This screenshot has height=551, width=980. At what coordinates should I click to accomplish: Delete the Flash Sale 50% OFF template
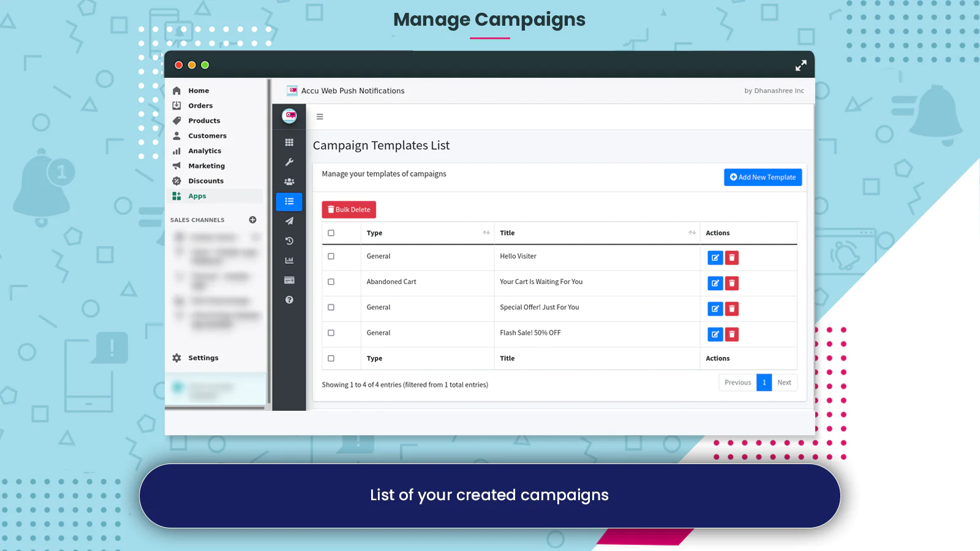[x=732, y=334]
